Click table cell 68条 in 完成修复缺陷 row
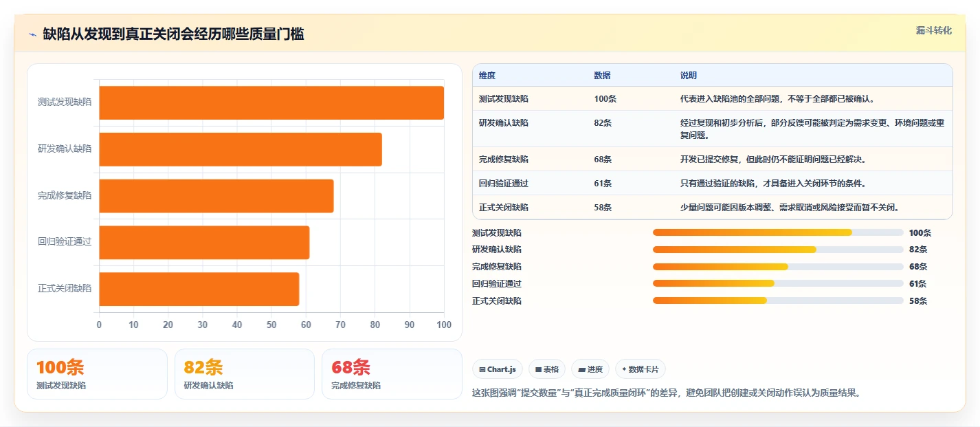 click(x=603, y=160)
